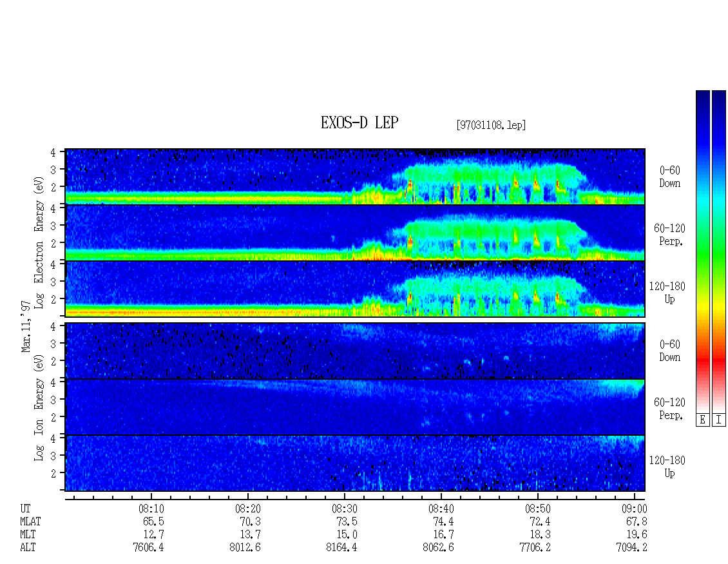This screenshot has height=564, width=728.
Task: Click the MLAT row header
Action: tap(30, 521)
